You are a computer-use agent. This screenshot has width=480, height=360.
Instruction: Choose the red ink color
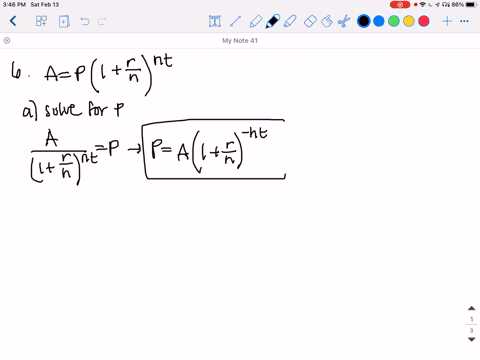424,21
